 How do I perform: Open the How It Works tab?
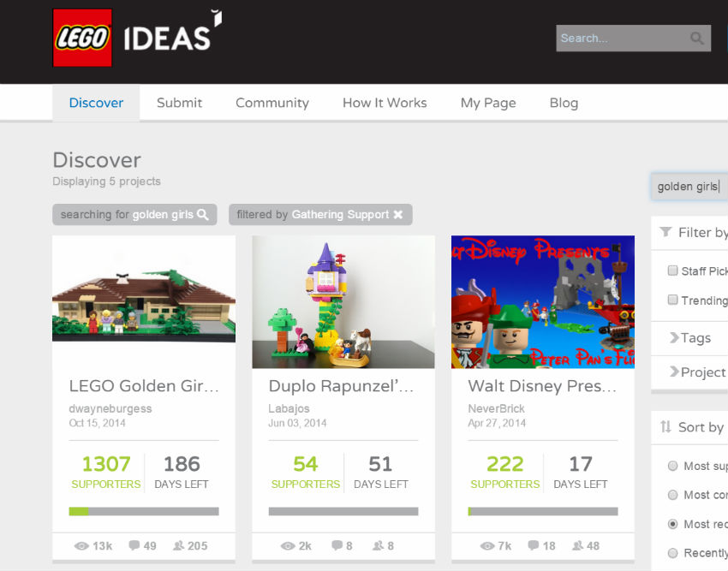[385, 103]
